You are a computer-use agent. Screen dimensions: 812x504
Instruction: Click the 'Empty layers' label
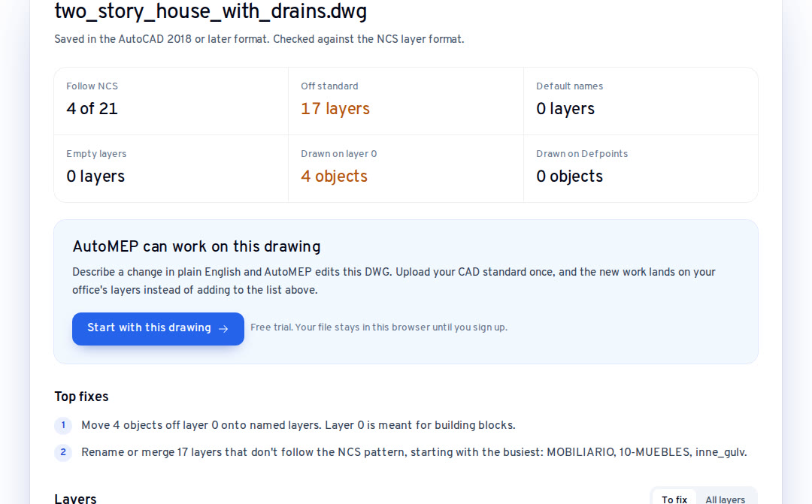point(96,154)
